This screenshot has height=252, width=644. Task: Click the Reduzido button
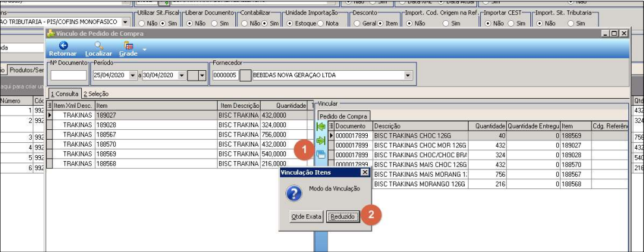(x=343, y=217)
